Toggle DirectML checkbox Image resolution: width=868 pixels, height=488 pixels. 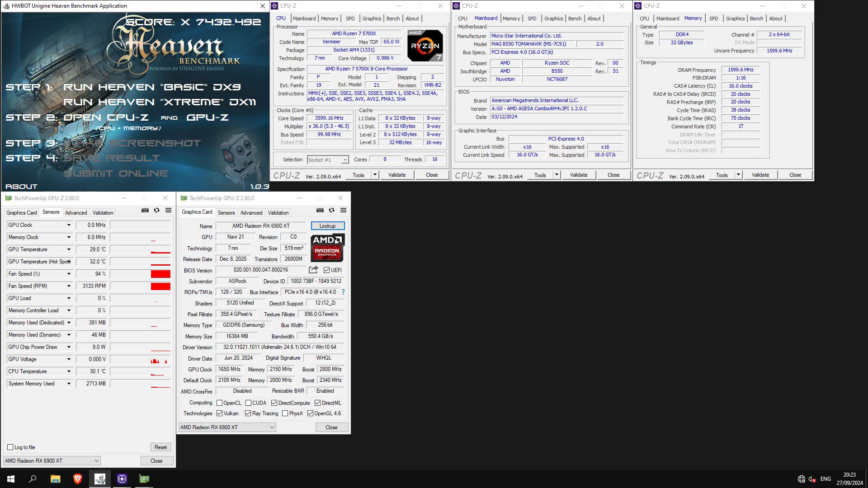[318, 403]
